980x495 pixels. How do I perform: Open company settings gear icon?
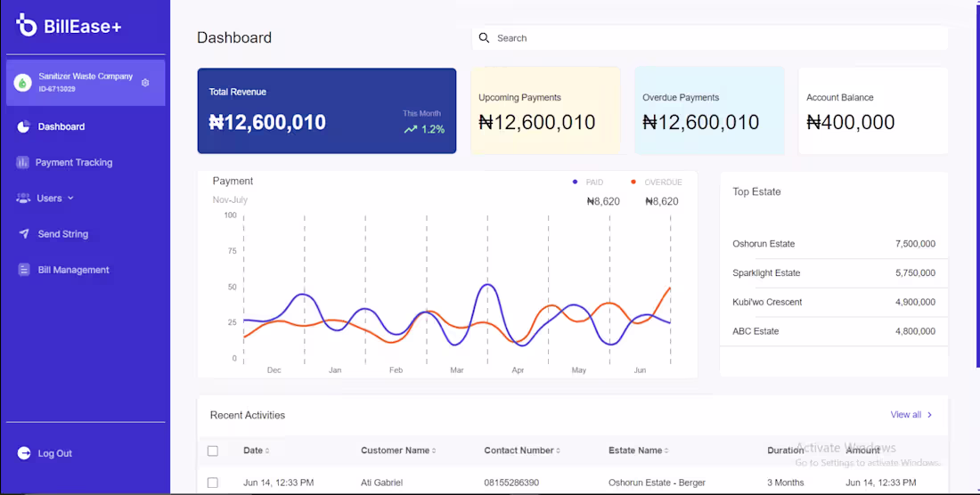coord(145,83)
